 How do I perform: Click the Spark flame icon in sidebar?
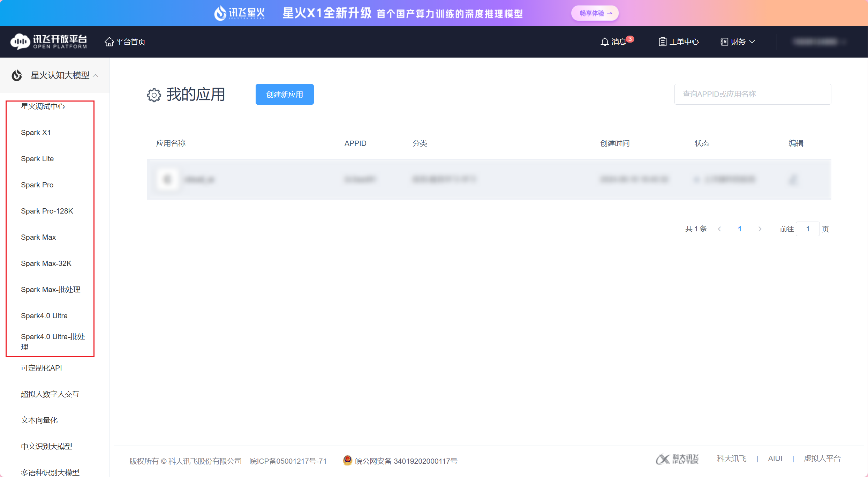[x=17, y=75]
